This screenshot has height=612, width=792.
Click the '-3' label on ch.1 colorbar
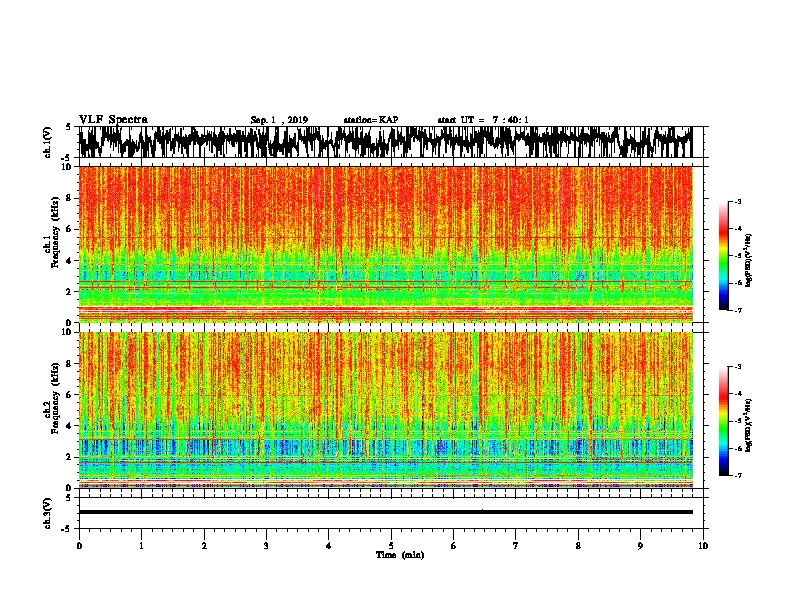pos(738,201)
